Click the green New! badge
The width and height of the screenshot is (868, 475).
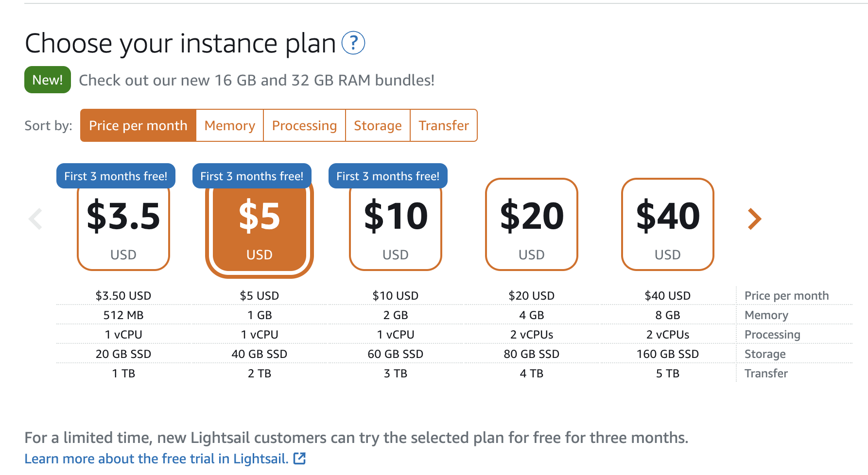[x=48, y=80]
